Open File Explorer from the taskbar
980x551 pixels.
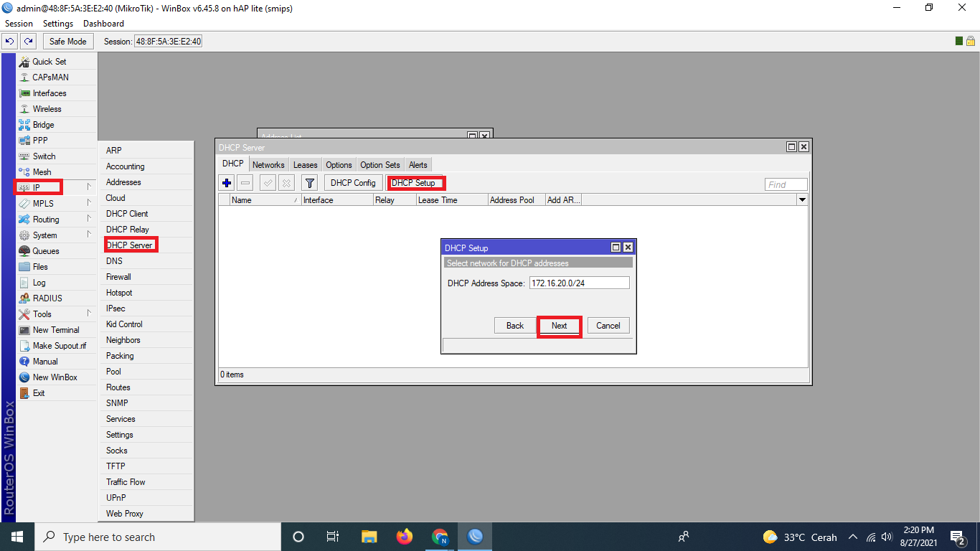[369, 537]
